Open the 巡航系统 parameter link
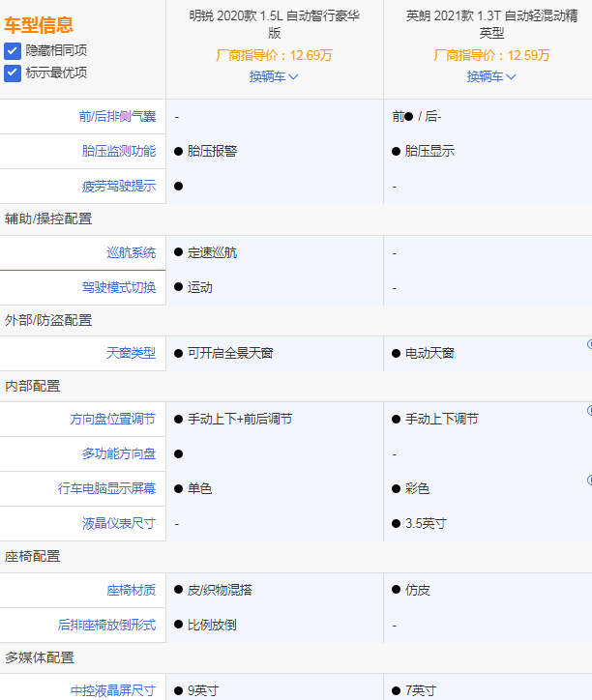The width and height of the screenshot is (592, 700). point(131,252)
